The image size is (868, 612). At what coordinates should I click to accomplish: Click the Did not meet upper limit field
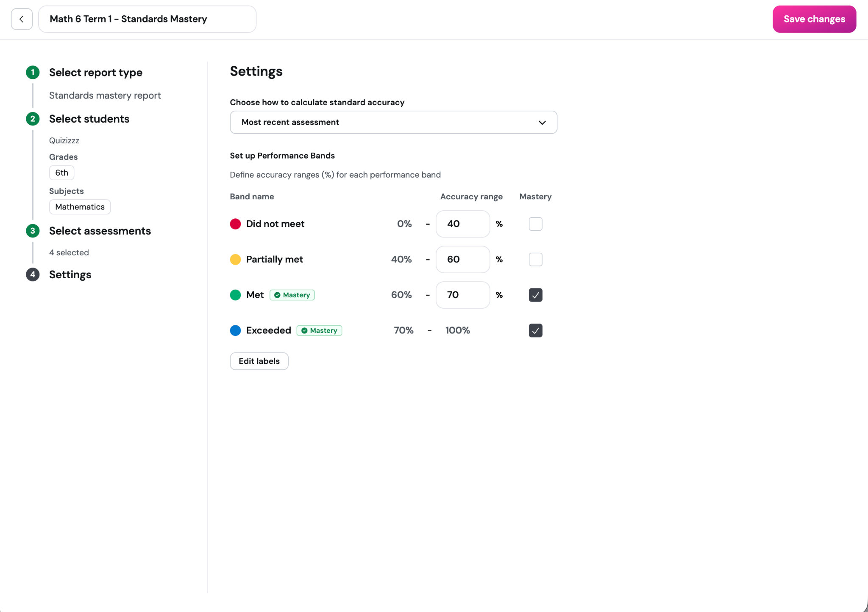(x=463, y=224)
